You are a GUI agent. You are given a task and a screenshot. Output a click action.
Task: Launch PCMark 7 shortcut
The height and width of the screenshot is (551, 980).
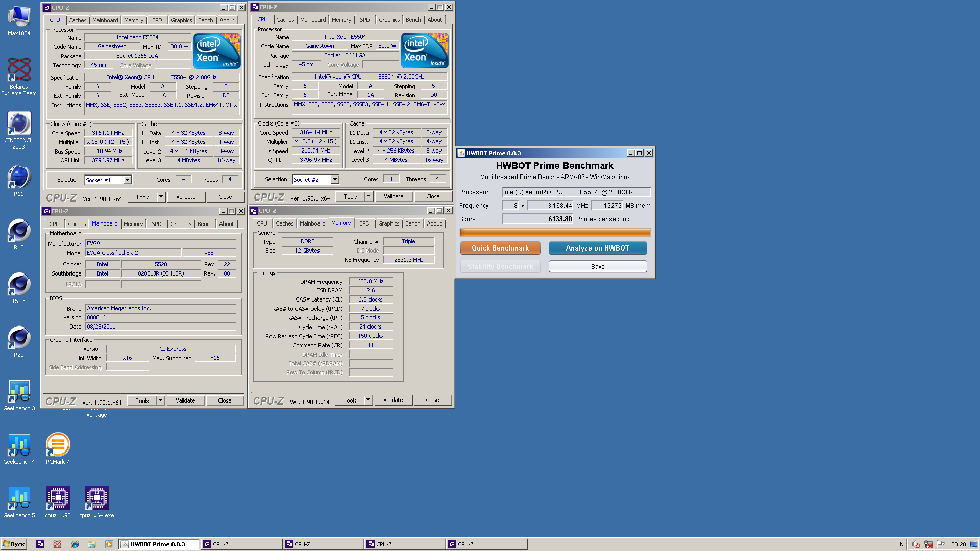(x=58, y=449)
